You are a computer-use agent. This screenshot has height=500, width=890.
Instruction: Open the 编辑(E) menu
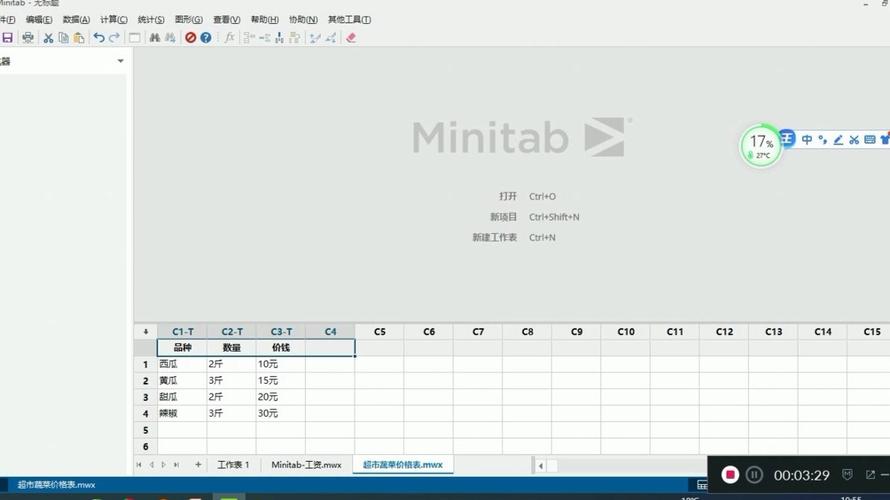click(39, 19)
